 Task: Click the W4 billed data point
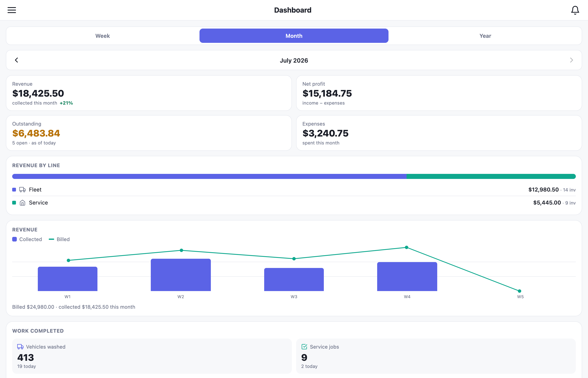[407, 247]
